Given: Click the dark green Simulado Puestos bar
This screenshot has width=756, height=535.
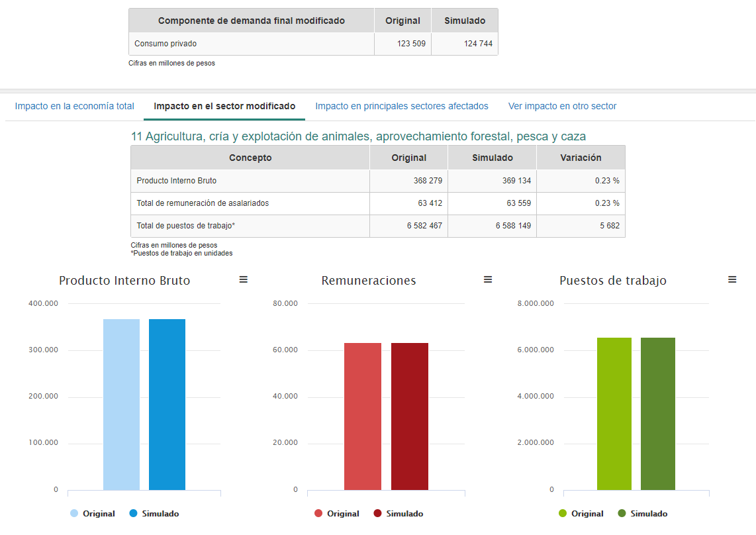Looking at the screenshot, I should (658, 414).
